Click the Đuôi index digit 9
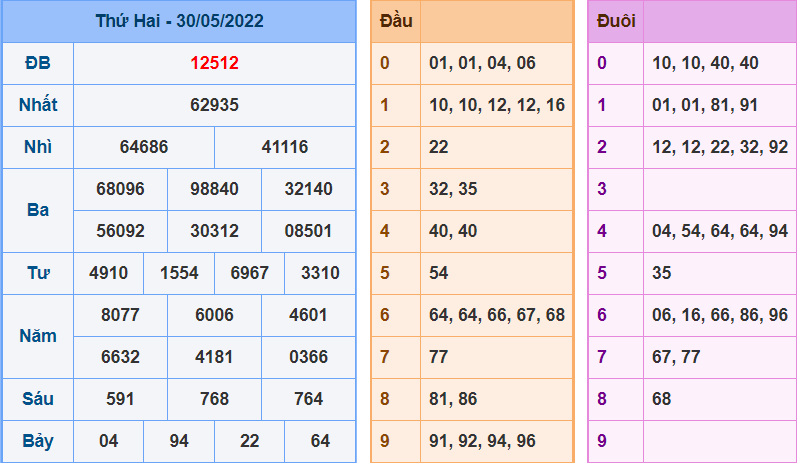 [602, 441]
